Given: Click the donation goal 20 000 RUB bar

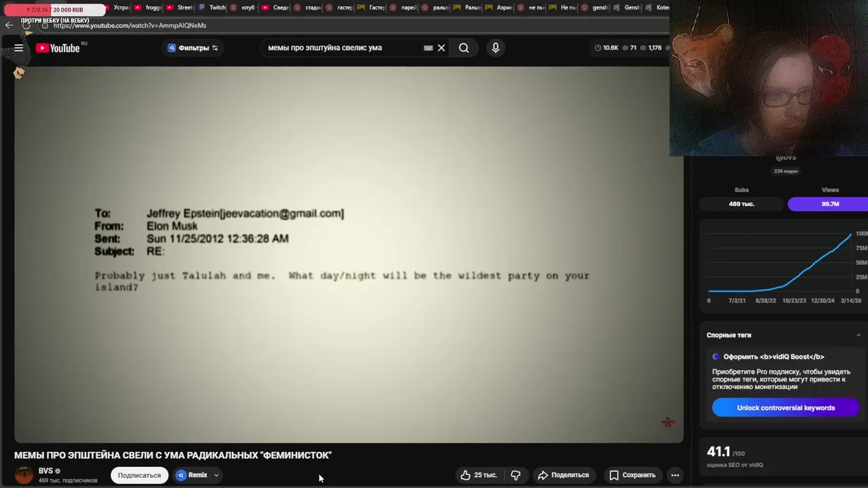Looking at the screenshot, I should pyautogui.click(x=55, y=9).
